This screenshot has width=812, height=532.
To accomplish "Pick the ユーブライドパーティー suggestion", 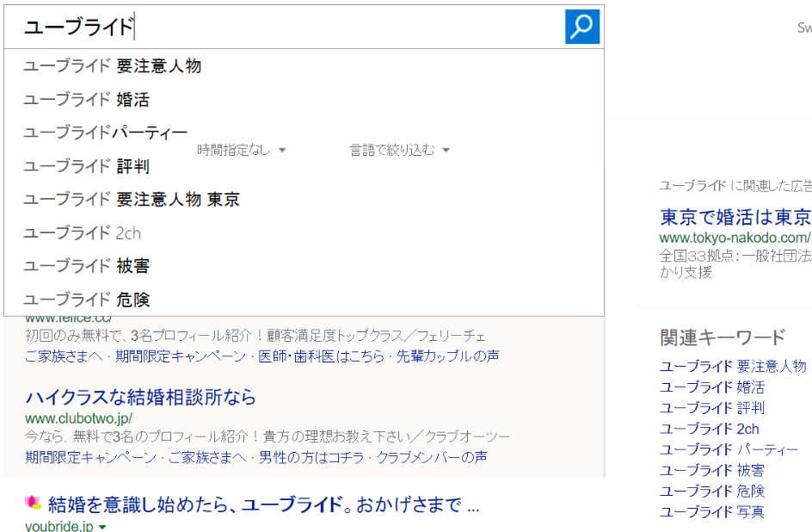I will click(105, 133).
